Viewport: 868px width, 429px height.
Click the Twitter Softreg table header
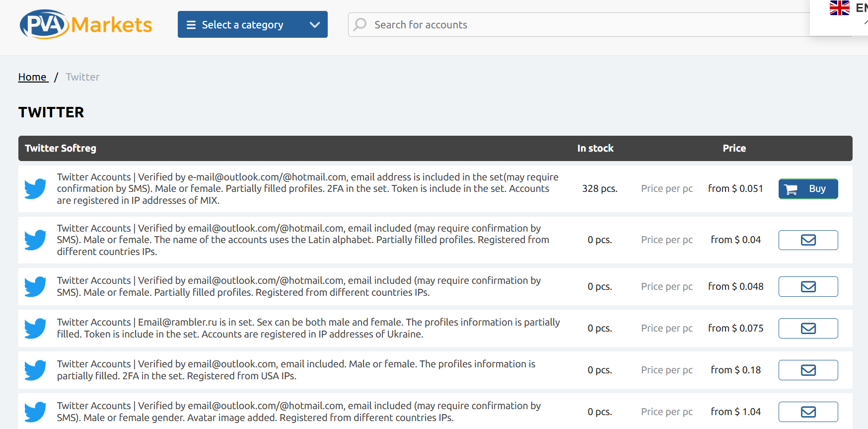coord(61,148)
